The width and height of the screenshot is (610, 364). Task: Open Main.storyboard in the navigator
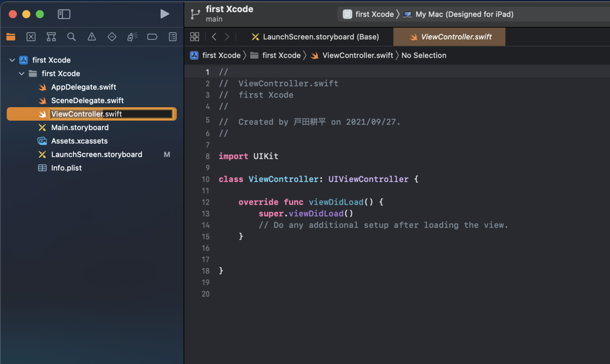[x=80, y=127]
